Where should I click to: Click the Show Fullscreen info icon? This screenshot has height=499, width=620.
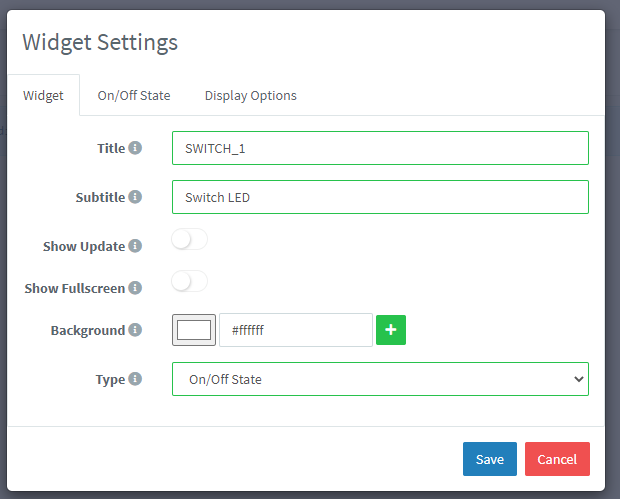135,288
